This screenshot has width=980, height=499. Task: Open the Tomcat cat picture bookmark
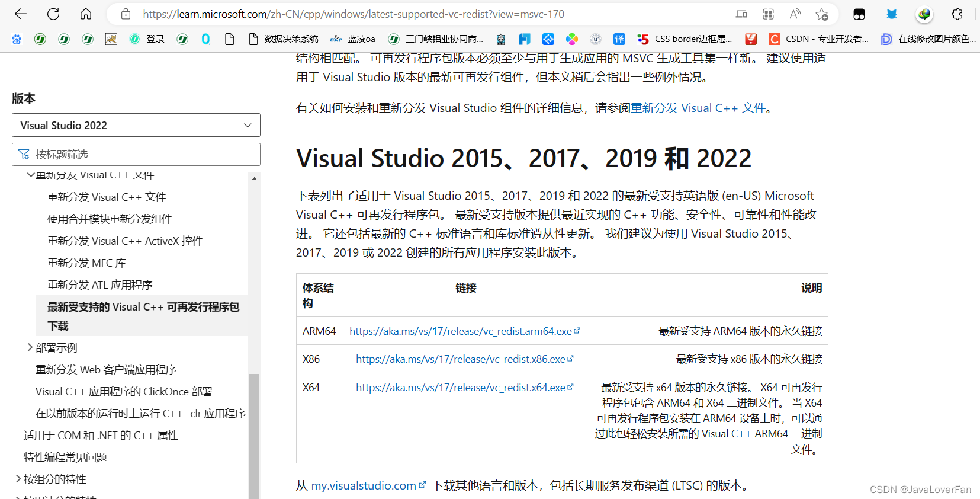(x=111, y=39)
